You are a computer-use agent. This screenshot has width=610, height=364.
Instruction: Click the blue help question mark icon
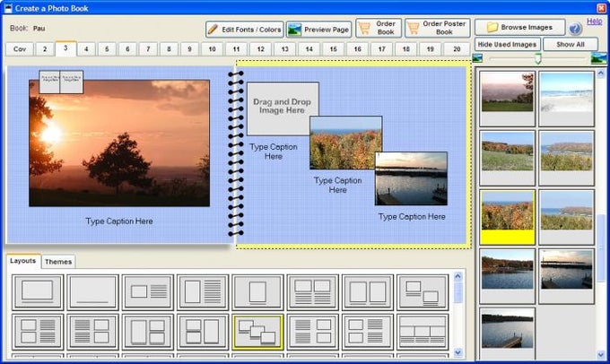[575, 29]
